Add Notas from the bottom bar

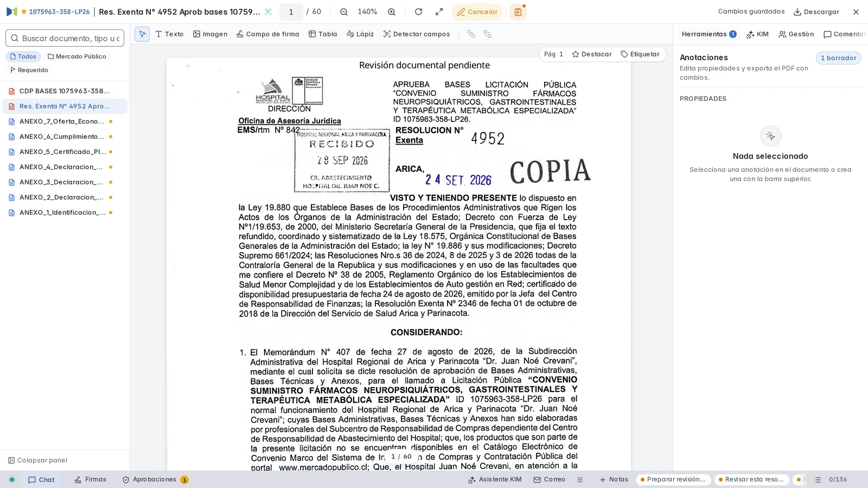point(614,480)
